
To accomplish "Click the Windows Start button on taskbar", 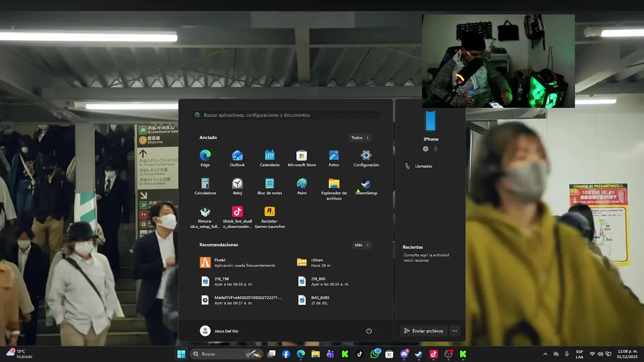I will pyautogui.click(x=181, y=354).
